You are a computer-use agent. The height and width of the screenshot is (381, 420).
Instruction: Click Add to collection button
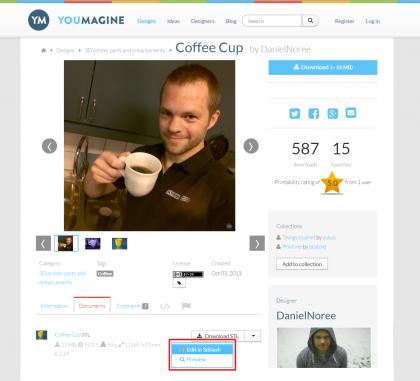302,264
